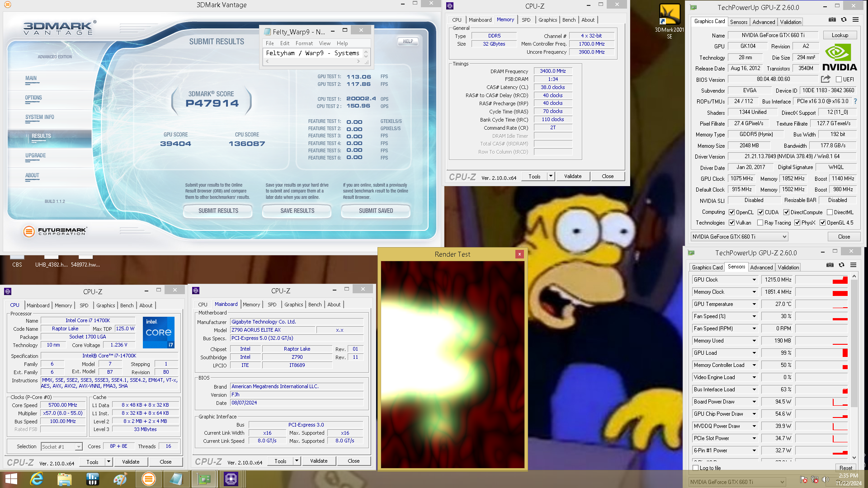Click network tray icon with red X
The width and height of the screenshot is (868, 488).
click(x=815, y=479)
